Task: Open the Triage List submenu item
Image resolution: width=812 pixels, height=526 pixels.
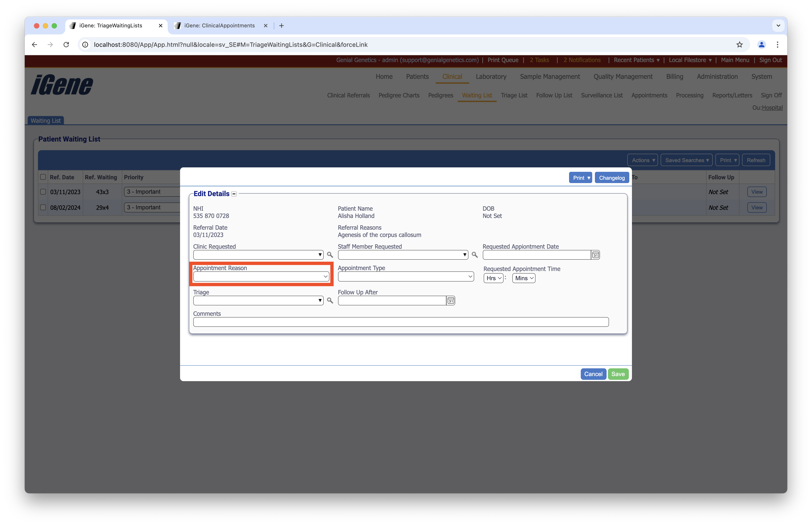Action: pyautogui.click(x=514, y=95)
